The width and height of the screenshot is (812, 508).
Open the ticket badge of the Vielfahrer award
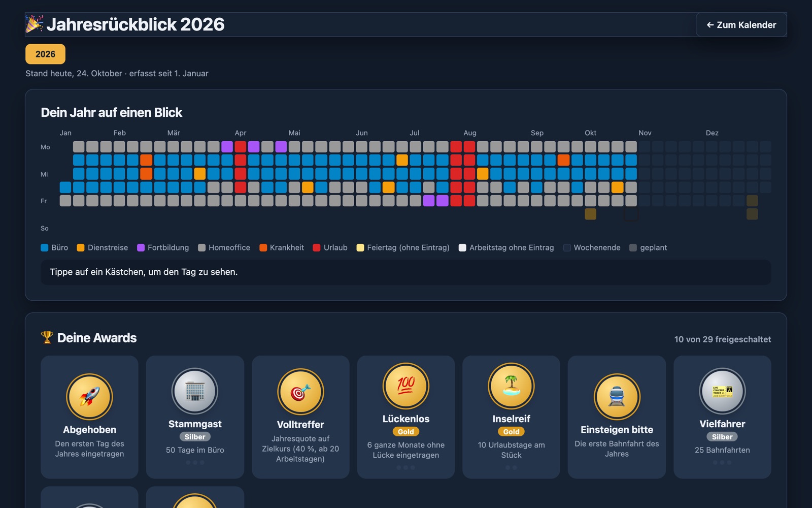click(x=722, y=391)
